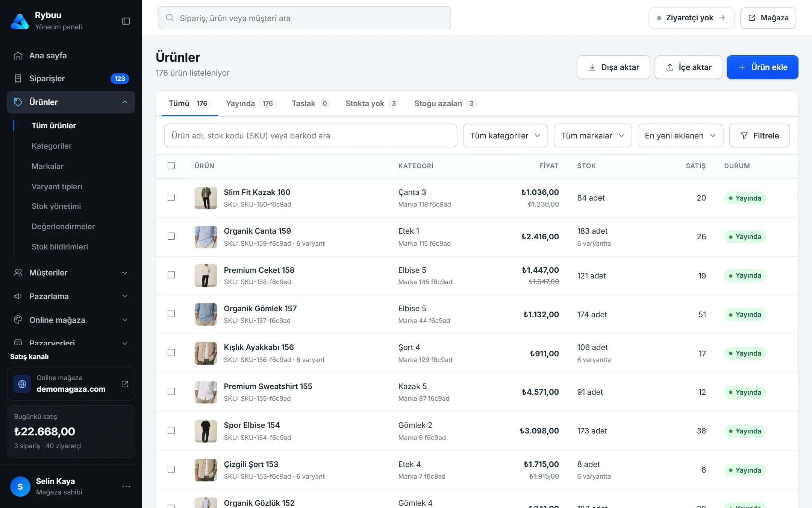Switch to the Taslak tab
The width and height of the screenshot is (812, 508).
coord(311,103)
